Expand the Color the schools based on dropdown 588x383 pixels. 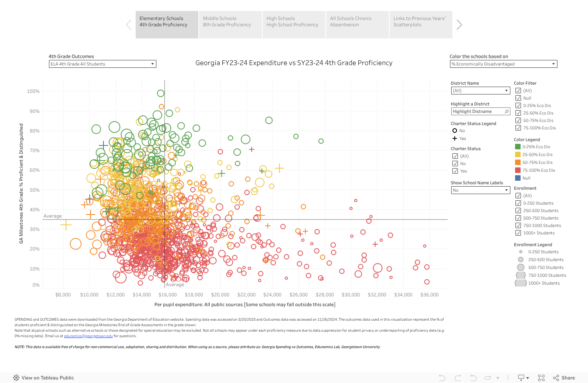[503, 64]
